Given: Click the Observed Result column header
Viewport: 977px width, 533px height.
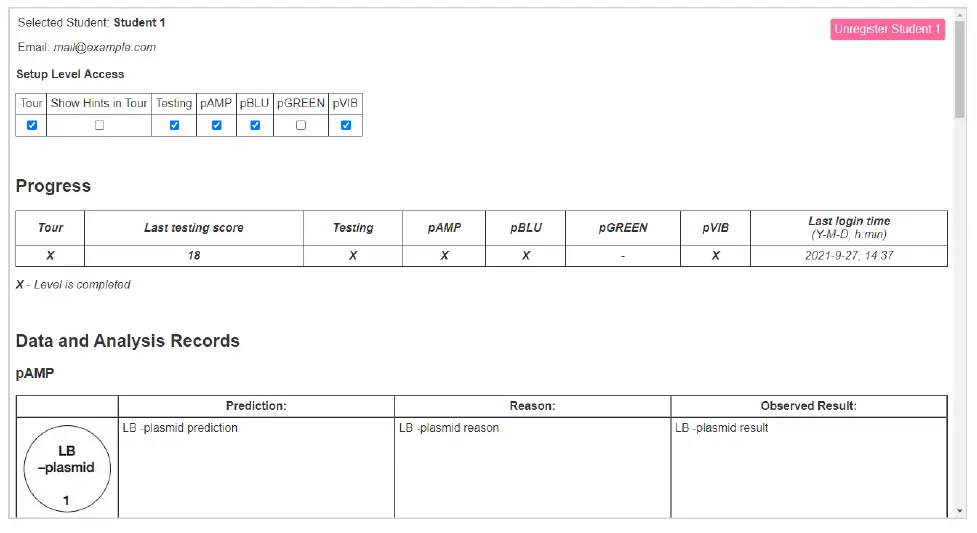Looking at the screenshot, I should [808, 406].
